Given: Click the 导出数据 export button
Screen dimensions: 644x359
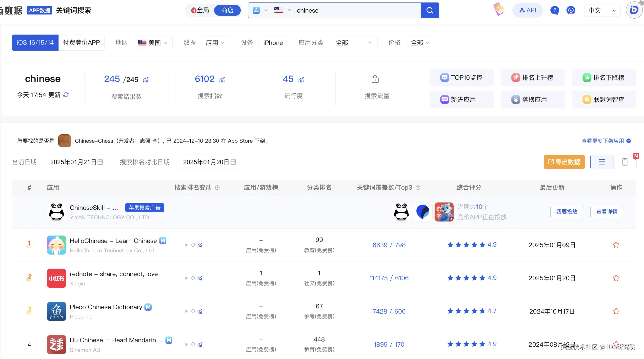Looking at the screenshot, I should 564,162.
